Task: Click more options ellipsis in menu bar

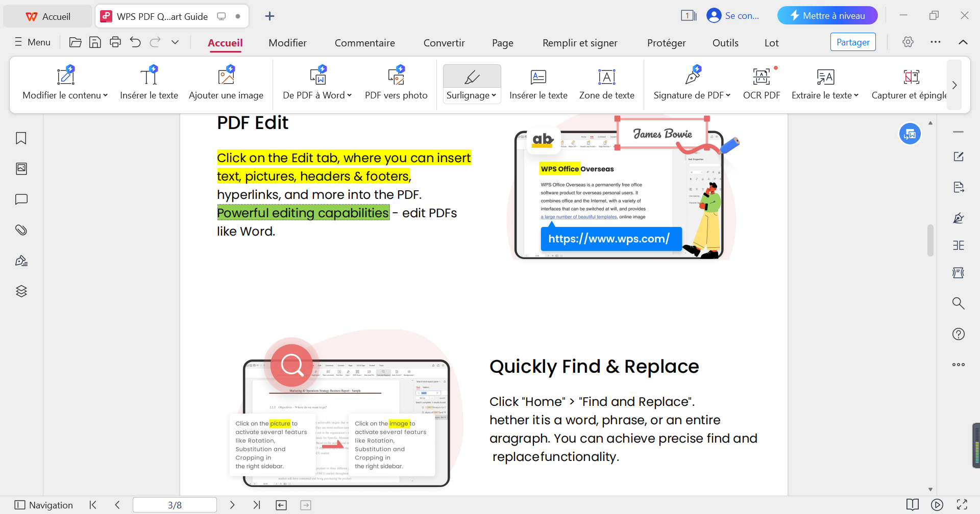Action: [x=935, y=42]
